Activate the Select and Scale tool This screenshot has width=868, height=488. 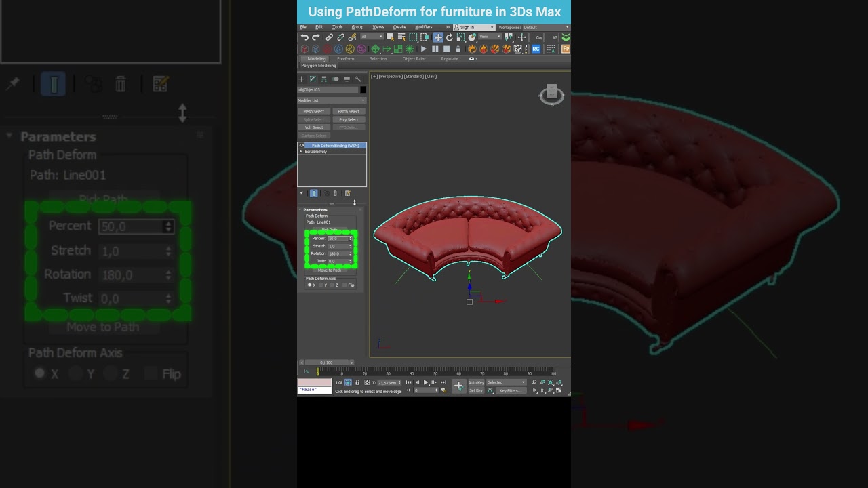point(460,37)
